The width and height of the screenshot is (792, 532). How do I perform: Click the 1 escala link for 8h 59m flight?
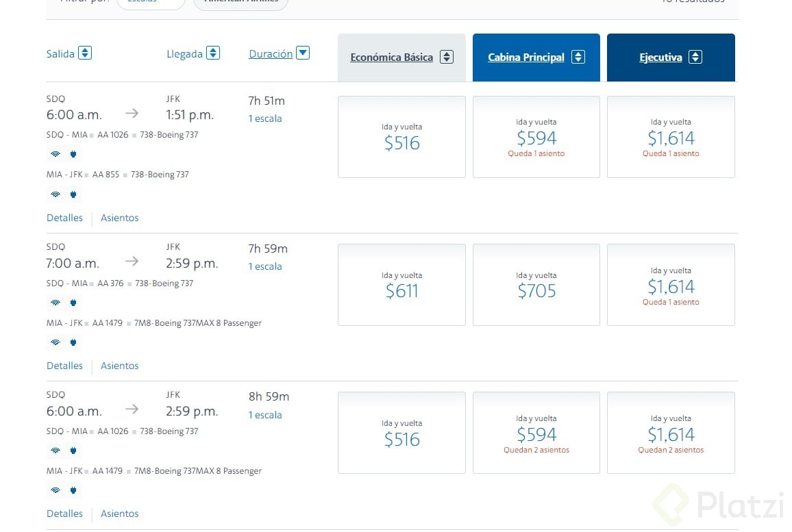265,415
